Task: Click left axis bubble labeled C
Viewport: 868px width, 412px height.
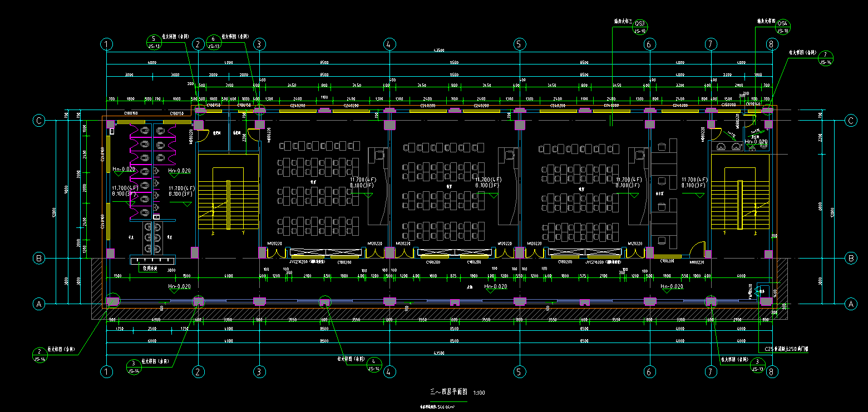Action: (39, 120)
